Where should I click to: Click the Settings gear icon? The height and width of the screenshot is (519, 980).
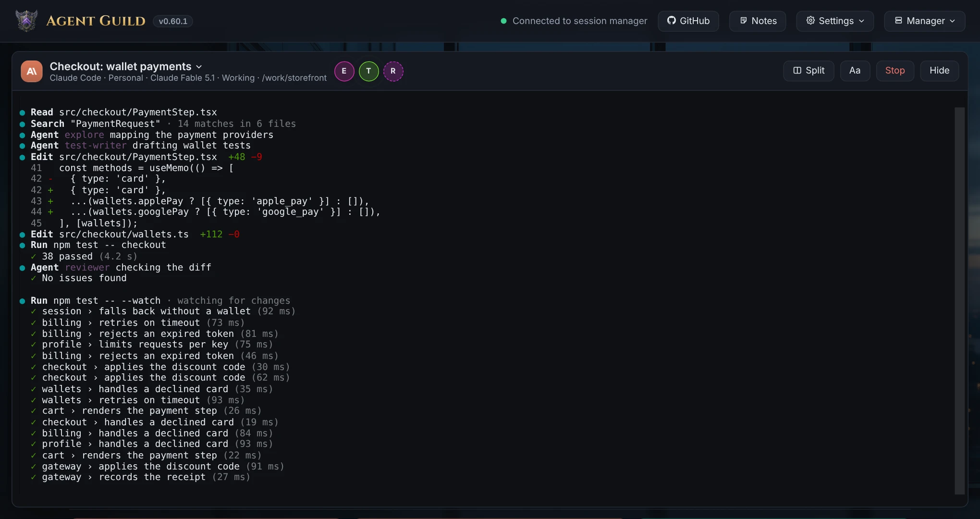click(810, 21)
